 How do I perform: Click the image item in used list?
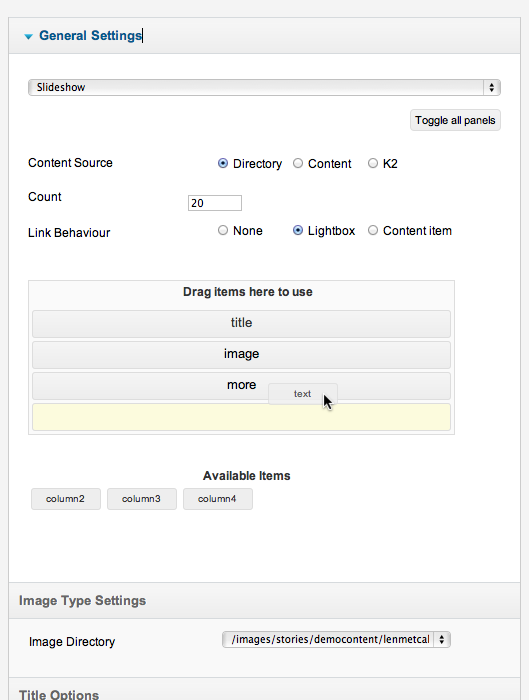pos(242,355)
